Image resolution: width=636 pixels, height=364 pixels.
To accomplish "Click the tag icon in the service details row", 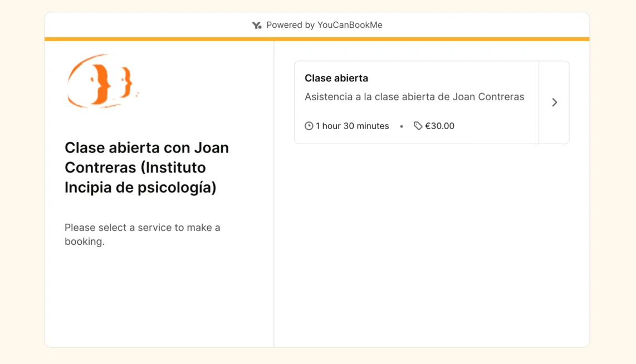I will tap(418, 126).
